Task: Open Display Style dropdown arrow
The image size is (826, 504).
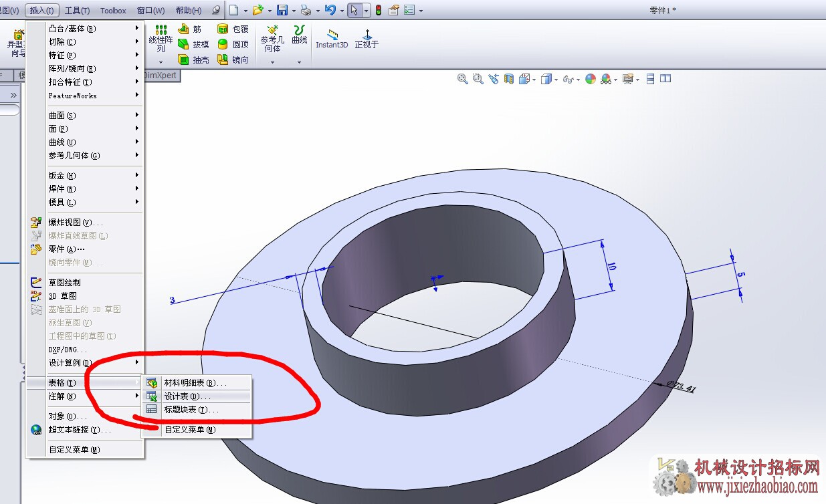Action: click(x=556, y=80)
